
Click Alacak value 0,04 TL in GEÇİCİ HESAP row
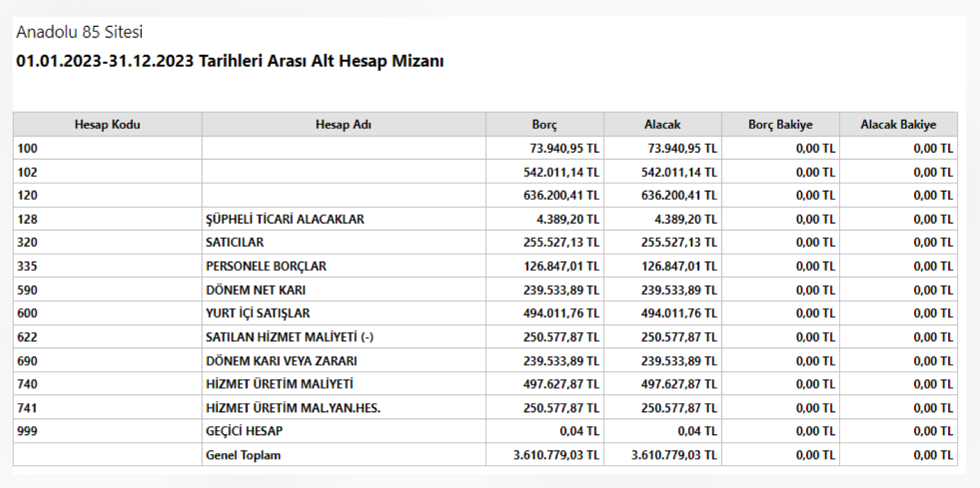(698, 432)
